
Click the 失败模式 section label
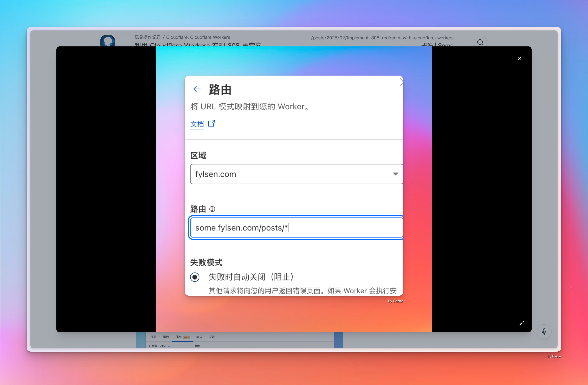(206, 262)
